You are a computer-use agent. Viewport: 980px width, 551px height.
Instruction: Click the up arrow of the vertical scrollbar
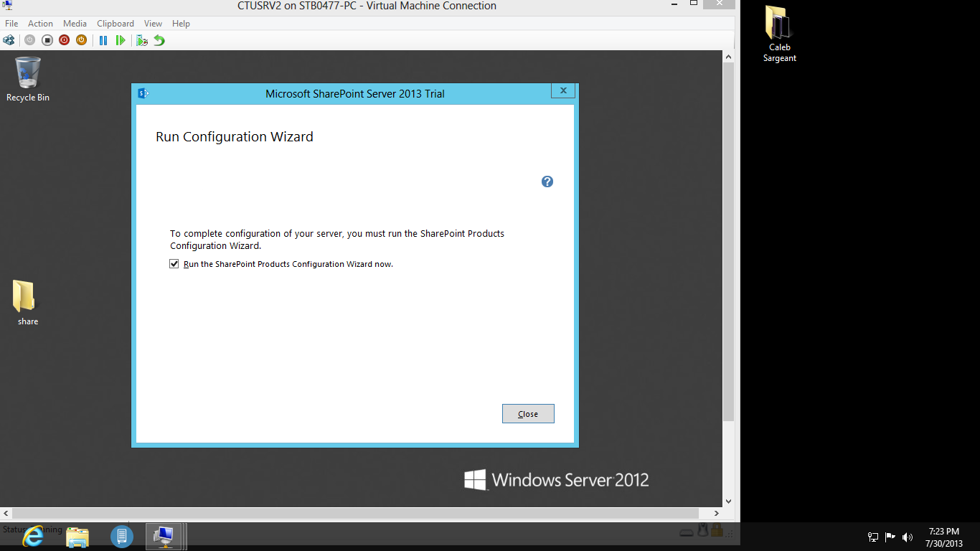click(x=729, y=57)
